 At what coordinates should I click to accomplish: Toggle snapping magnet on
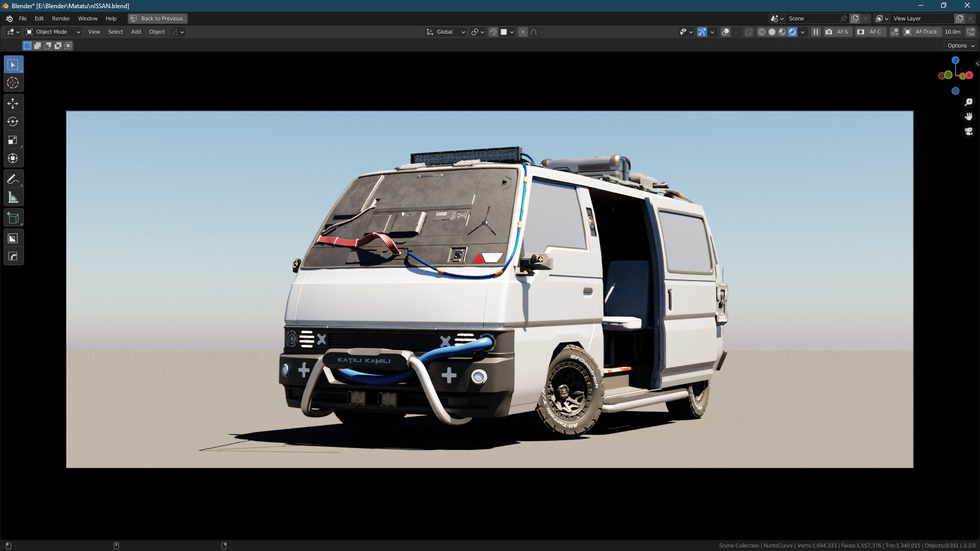coord(493,32)
